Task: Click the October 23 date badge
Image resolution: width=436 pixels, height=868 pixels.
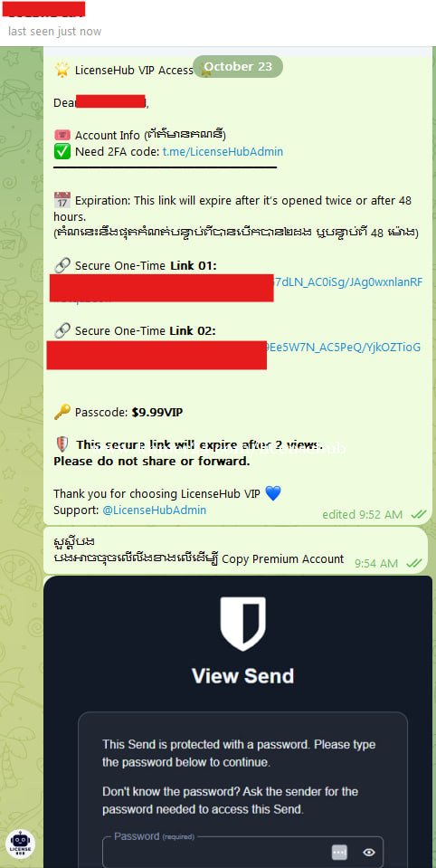Action: coord(238,66)
